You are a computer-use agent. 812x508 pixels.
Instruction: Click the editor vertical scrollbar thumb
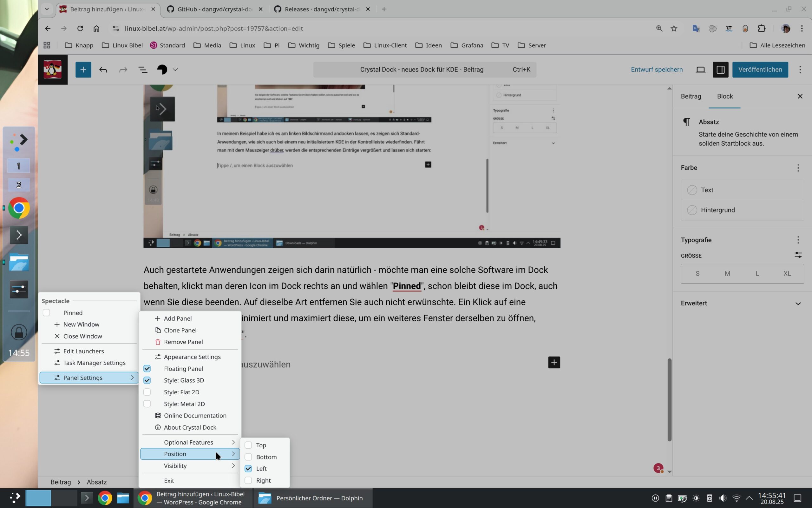click(669, 400)
